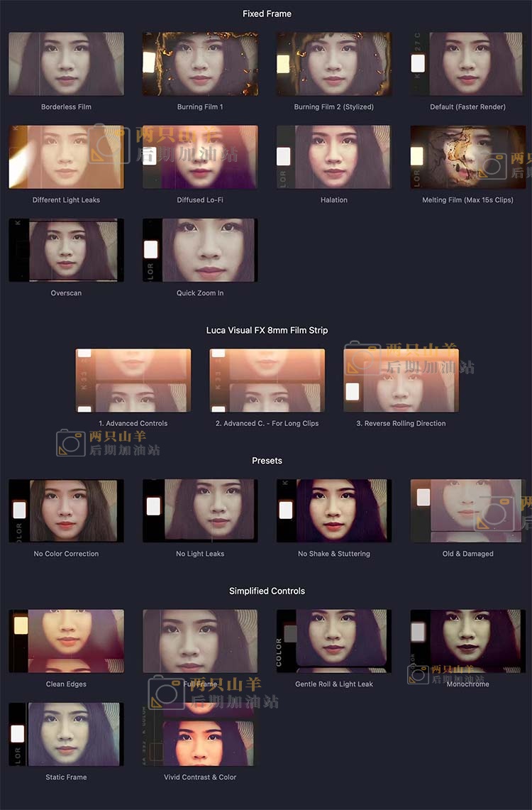This screenshot has height=810, width=532.
Task: Select the No Color Correction preset thumbnail
Action: [66, 510]
